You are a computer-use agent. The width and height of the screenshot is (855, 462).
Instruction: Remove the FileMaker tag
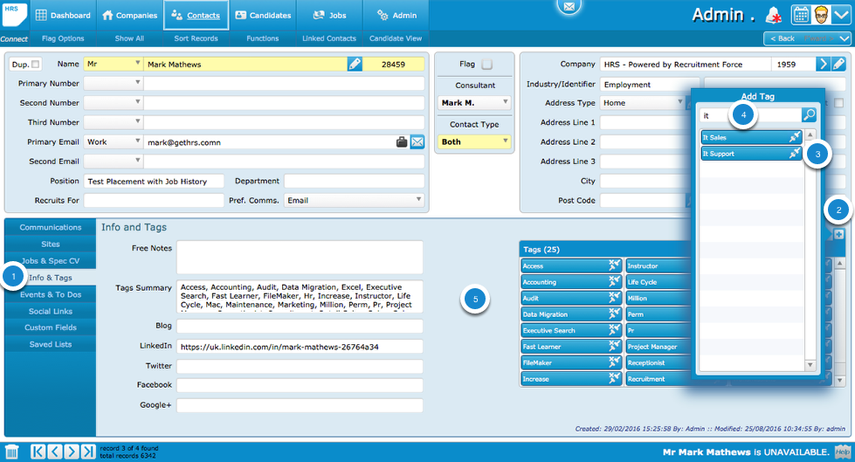point(614,363)
